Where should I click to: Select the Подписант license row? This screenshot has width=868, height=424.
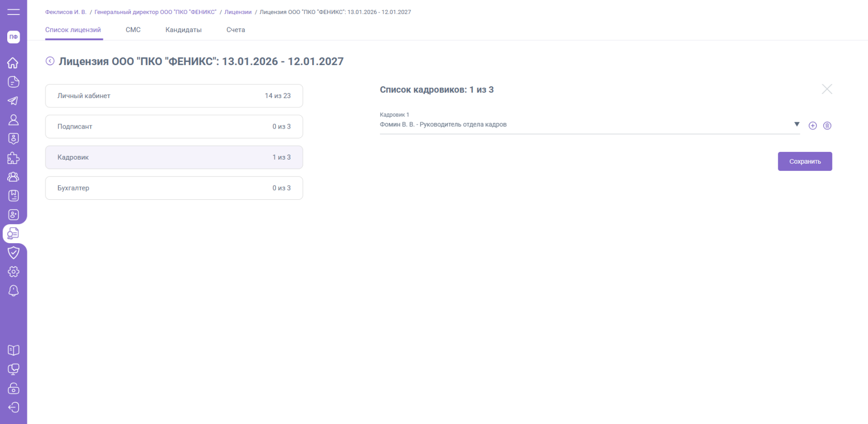[174, 127]
